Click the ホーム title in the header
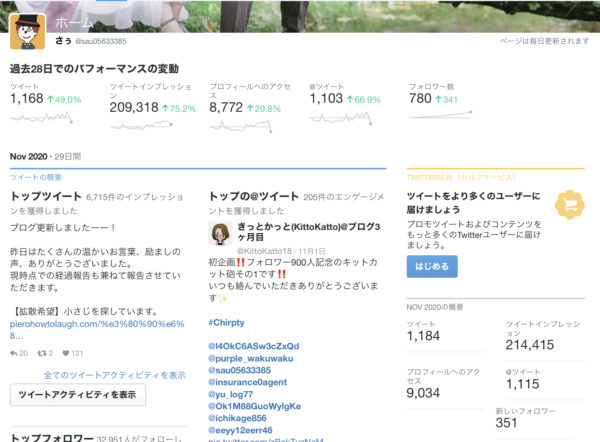Viewport: 600px width, 442px height. [x=74, y=23]
